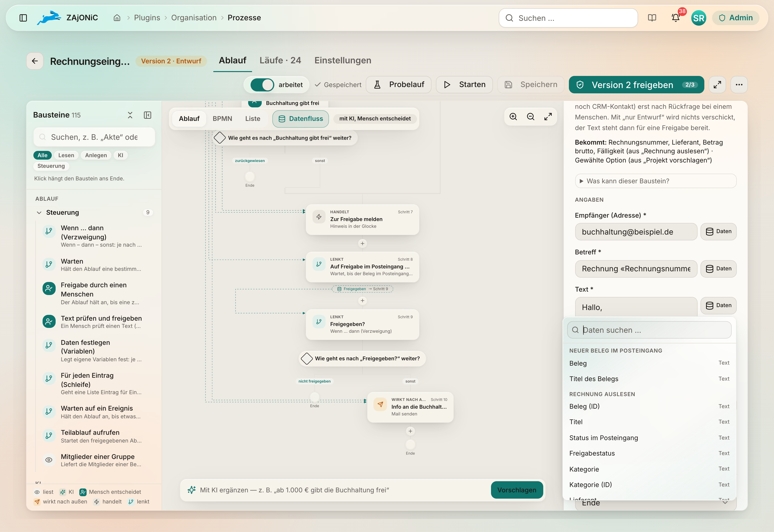Go to home breadcrumb icon

(x=117, y=18)
